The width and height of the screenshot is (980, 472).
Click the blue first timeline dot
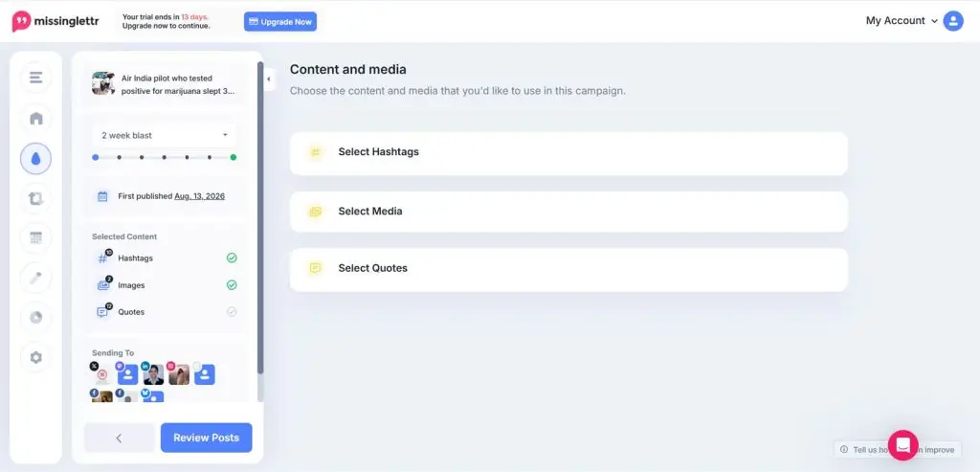pos(95,158)
